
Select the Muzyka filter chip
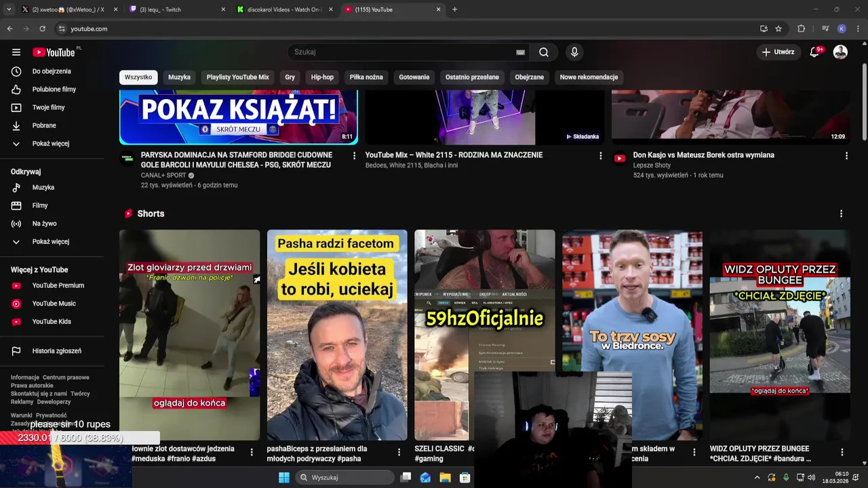pyautogui.click(x=179, y=77)
